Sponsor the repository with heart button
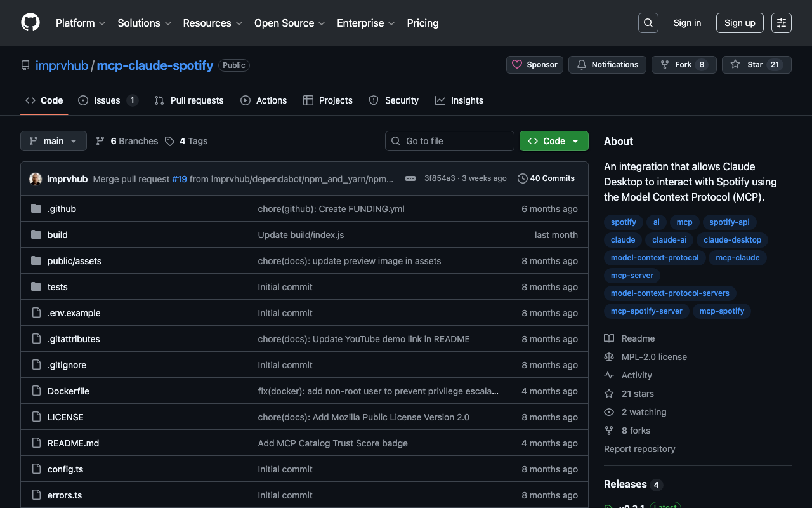The height and width of the screenshot is (508, 812). [534, 65]
